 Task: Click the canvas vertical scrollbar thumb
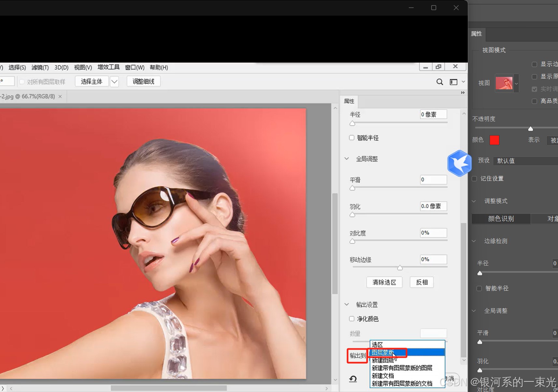335,244
